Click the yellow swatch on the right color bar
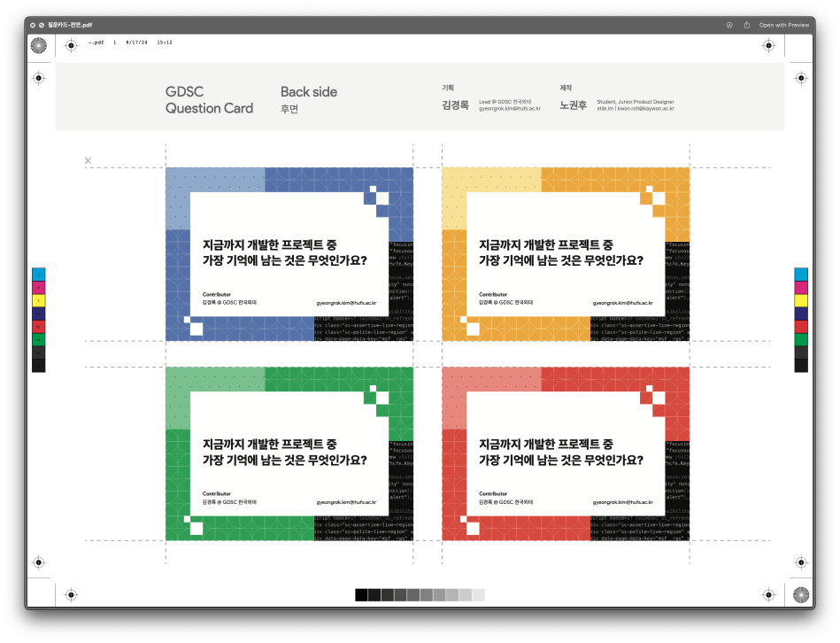This screenshot has height=643, width=840. pos(801,299)
